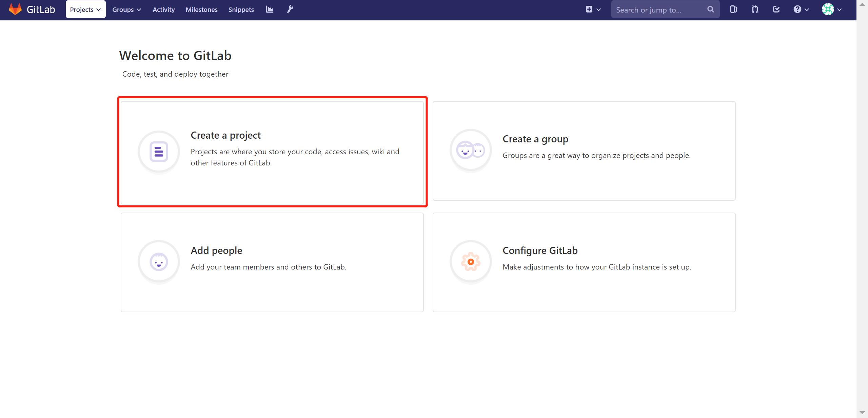Click the Create a project document icon
Viewport: 868px width, 418px height.
pyautogui.click(x=159, y=152)
